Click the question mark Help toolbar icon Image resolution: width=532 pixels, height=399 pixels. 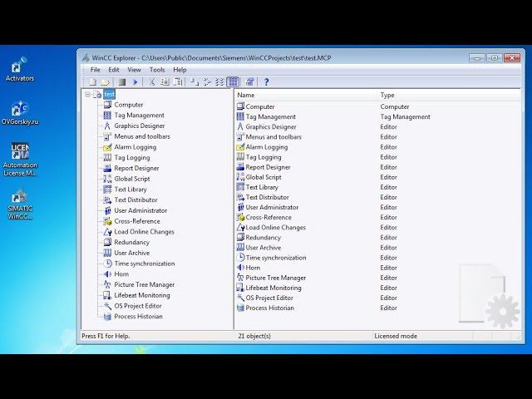266,81
